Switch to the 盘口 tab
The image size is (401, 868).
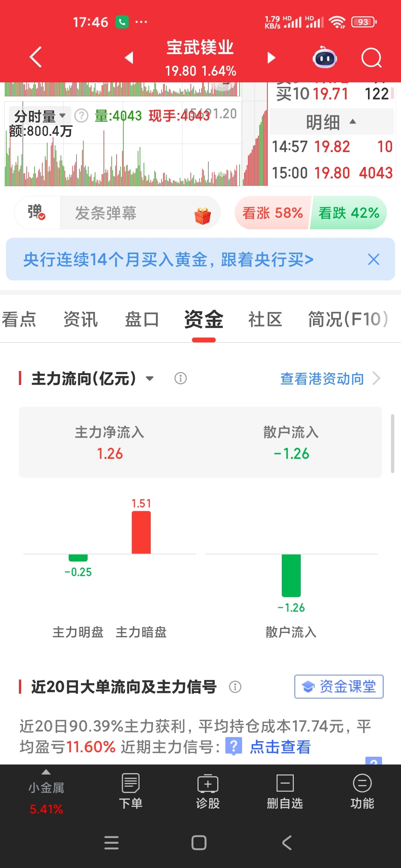coord(142,319)
